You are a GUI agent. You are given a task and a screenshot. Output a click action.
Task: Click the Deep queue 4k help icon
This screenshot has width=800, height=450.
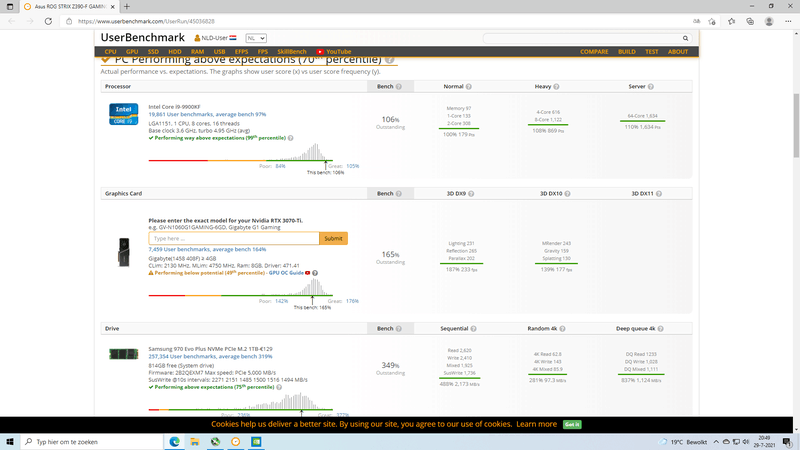point(660,329)
